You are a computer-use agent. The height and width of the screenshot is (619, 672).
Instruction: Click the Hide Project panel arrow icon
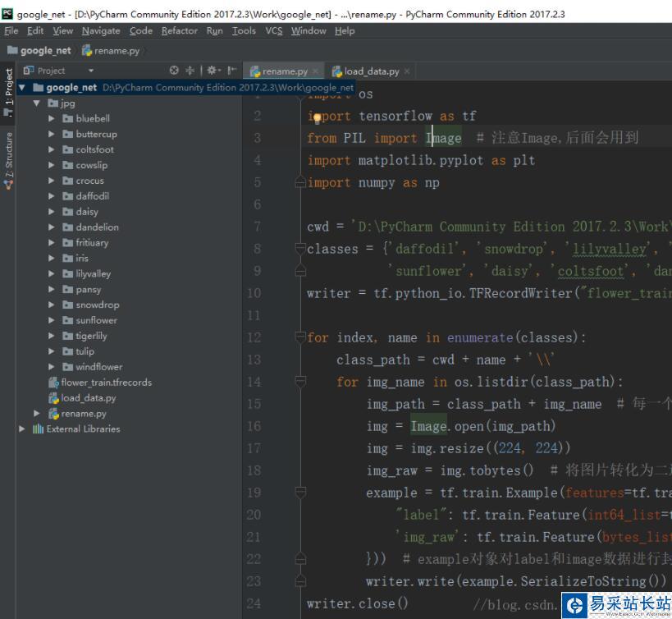tap(232, 71)
